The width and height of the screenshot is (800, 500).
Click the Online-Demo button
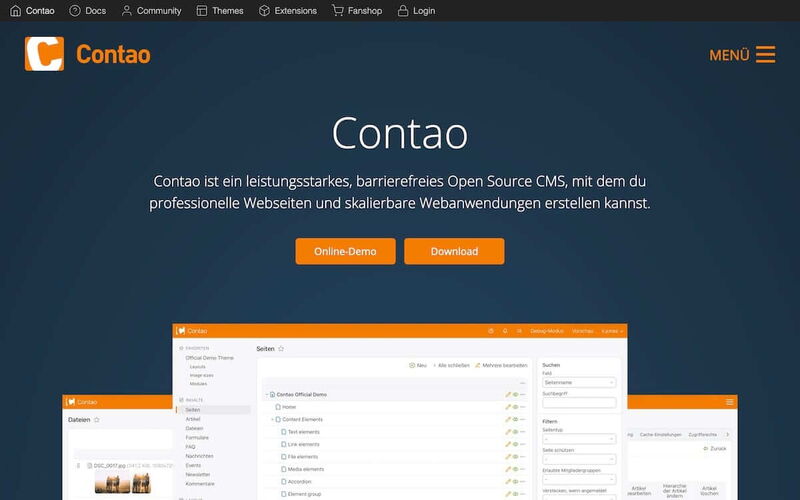pos(345,251)
